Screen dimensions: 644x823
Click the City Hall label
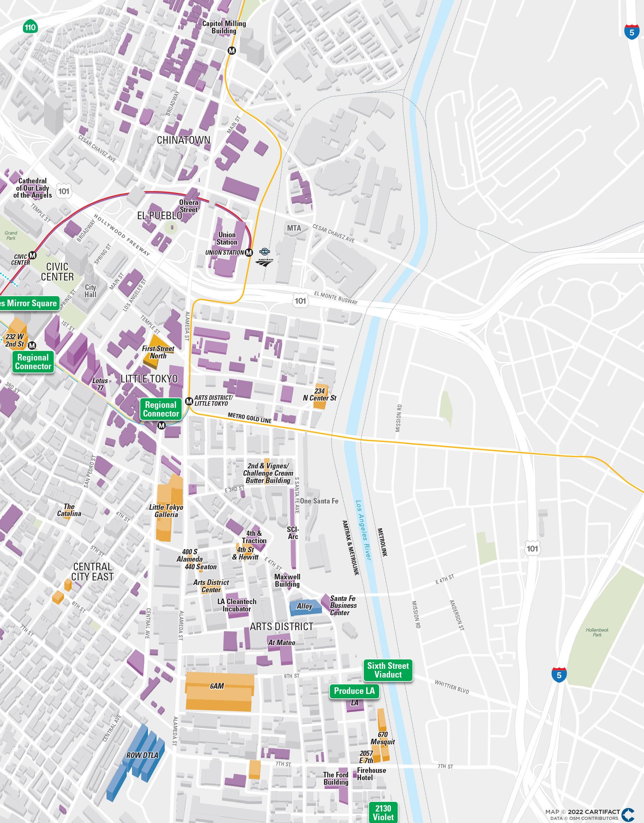(91, 291)
